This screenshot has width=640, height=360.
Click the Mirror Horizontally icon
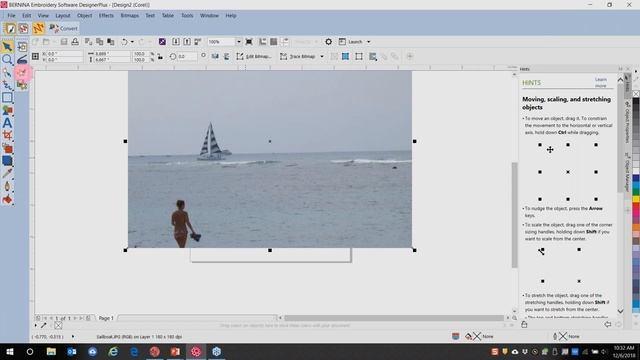click(215, 56)
